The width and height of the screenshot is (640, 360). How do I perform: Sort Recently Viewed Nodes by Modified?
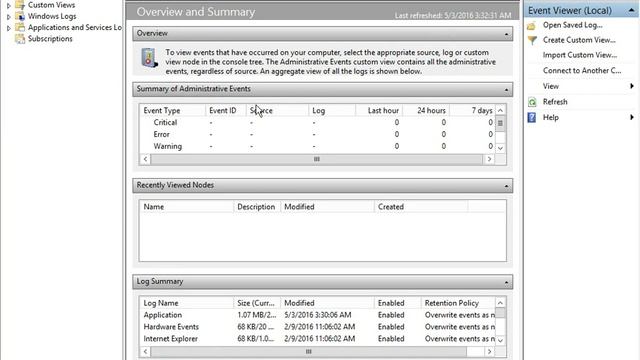click(327, 207)
